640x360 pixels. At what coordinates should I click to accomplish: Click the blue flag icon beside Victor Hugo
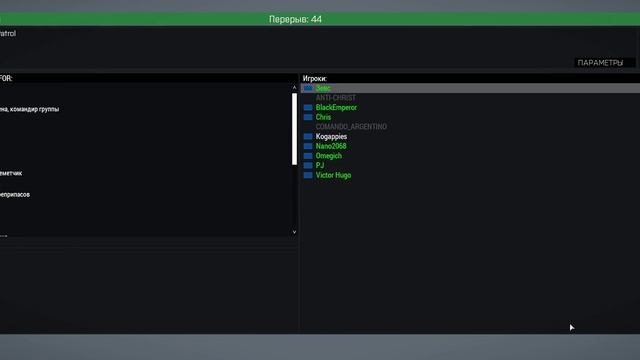[x=308, y=176]
